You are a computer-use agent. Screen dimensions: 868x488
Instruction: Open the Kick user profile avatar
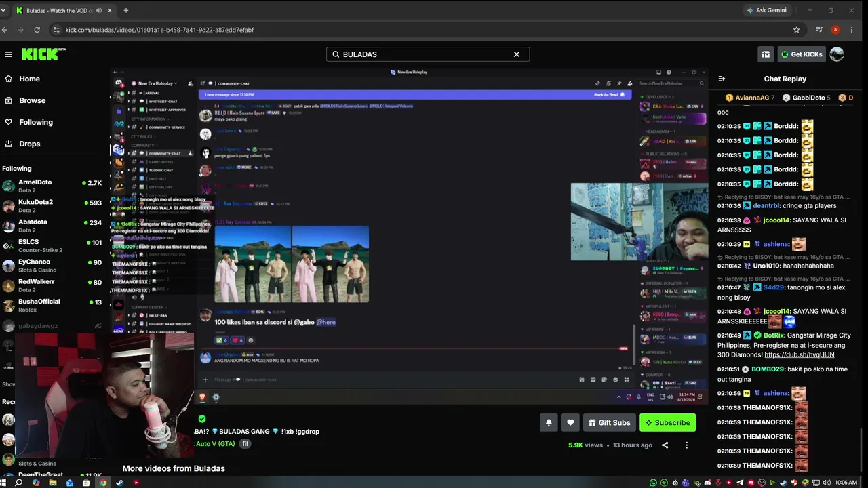point(837,54)
